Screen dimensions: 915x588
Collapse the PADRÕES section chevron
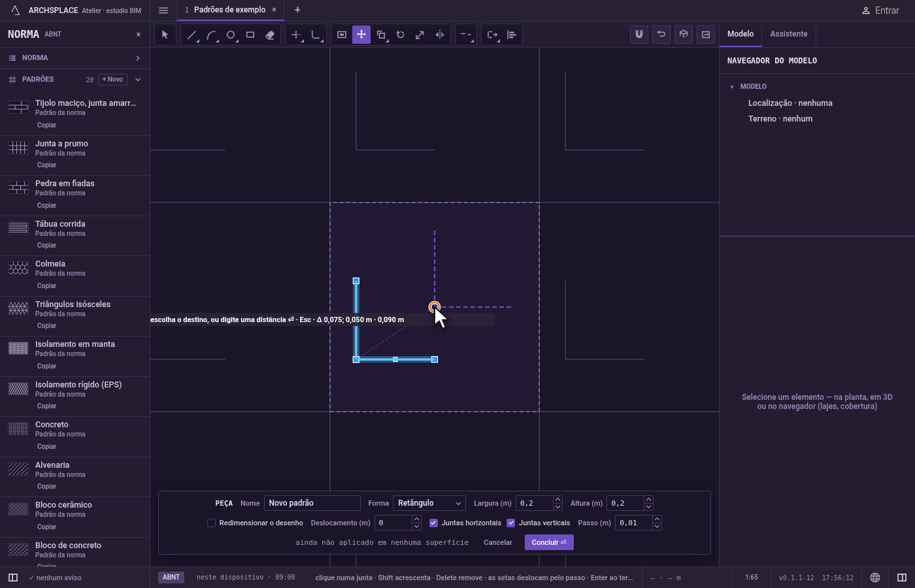click(138, 80)
